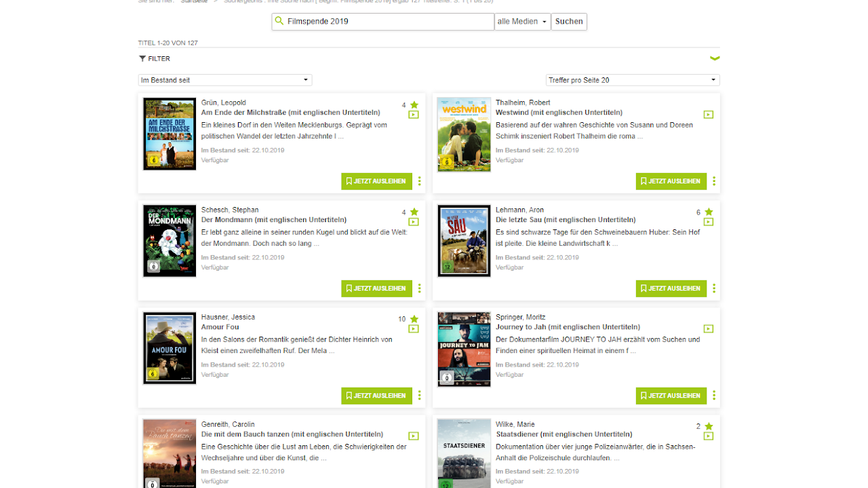The height and width of the screenshot is (488, 868).
Task: Open the 'Im Bestand seit' sort dropdown
Action: click(224, 80)
